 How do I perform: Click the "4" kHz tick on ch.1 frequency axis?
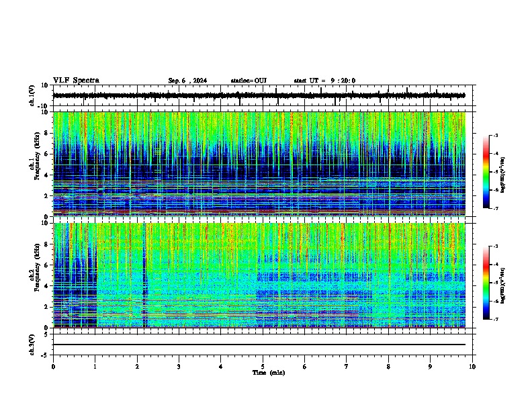pos(48,175)
